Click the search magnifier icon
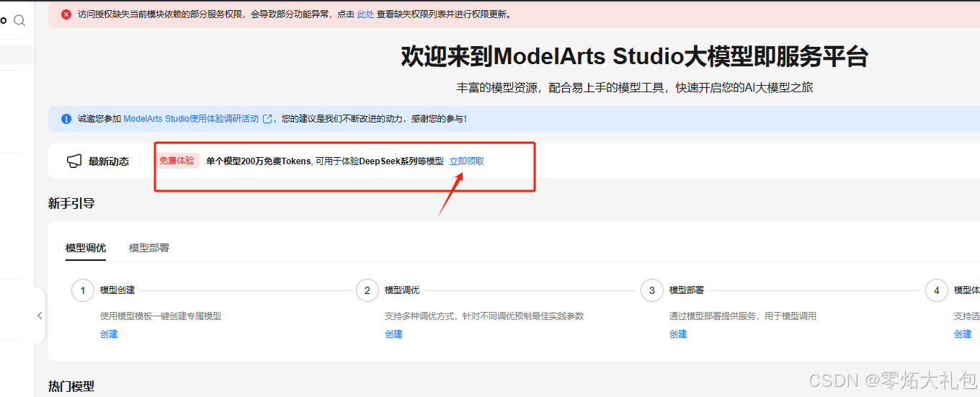This screenshot has width=980, height=397. click(x=19, y=20)
